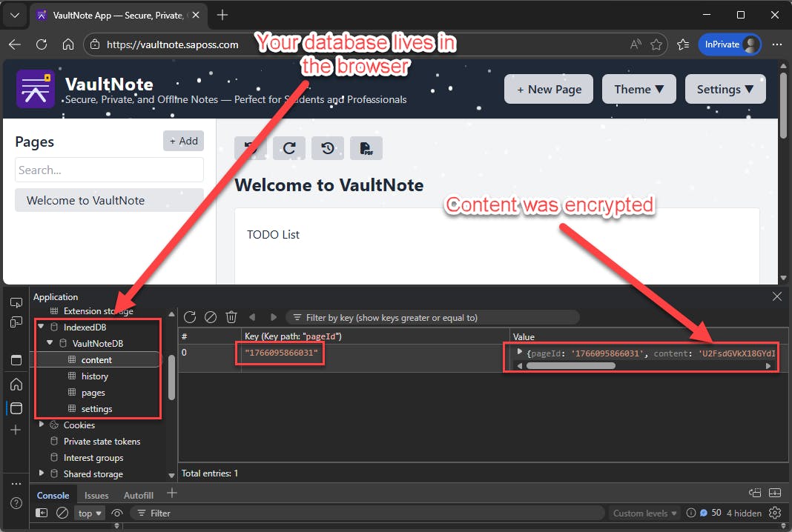Image resolution: width=792 pixels, height=532 pixels.
Task: Close the DevTools panel
Action: (x=777, y=297)
